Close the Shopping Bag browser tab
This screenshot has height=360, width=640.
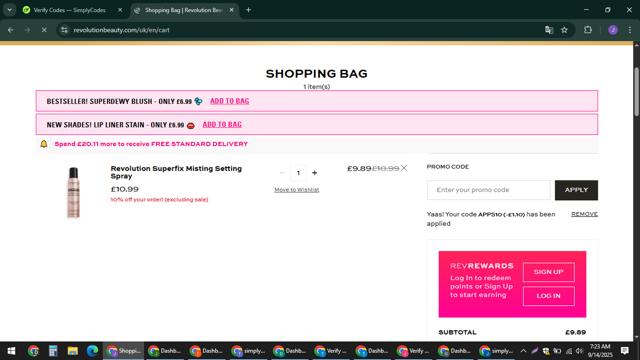click(x=231, y=10)
